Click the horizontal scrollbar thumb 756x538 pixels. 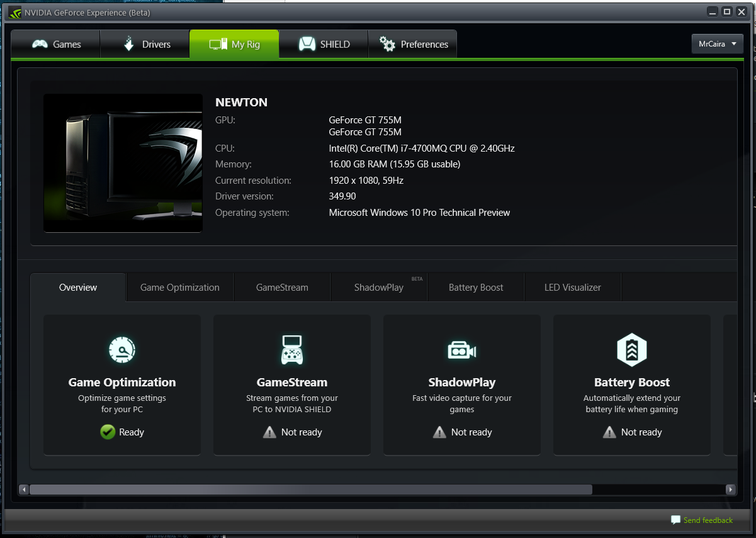pyautogui.click(x=311, y=489)
